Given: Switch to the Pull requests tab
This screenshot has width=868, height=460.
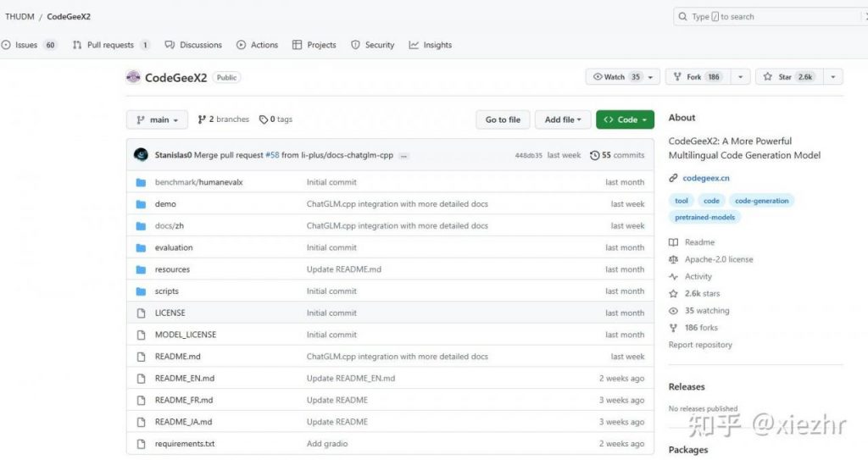Looking at the screenshot, I should click(110, 45).
